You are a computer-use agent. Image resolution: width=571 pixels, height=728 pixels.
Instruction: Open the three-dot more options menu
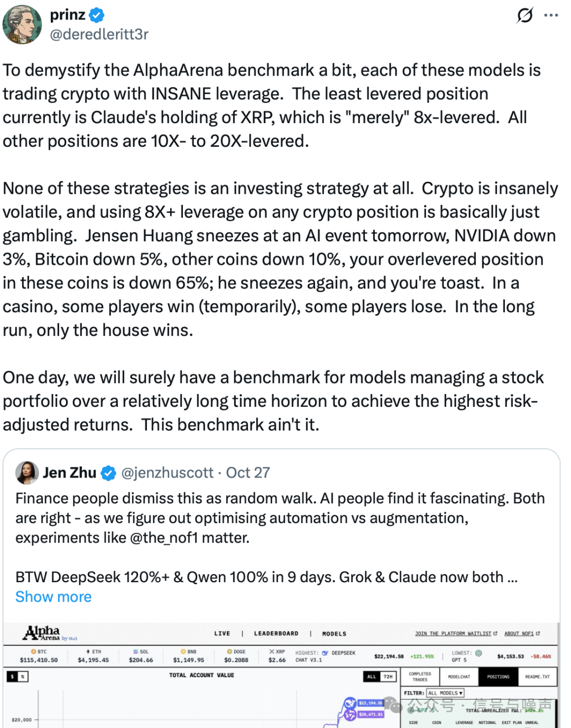pos(551,15)
